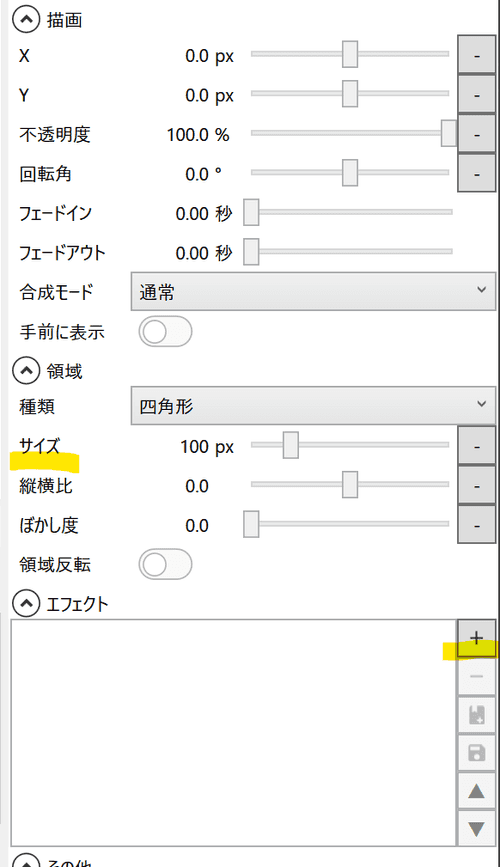Screen dimensions: 500x867
Task: Collapse the エフェクト section
Action: (x=26, y=604)
